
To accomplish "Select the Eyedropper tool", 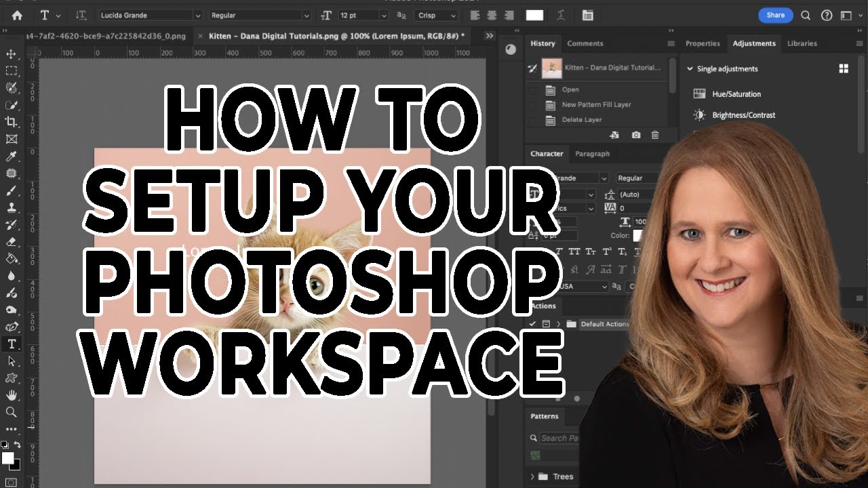I will [x=11, y=157].
